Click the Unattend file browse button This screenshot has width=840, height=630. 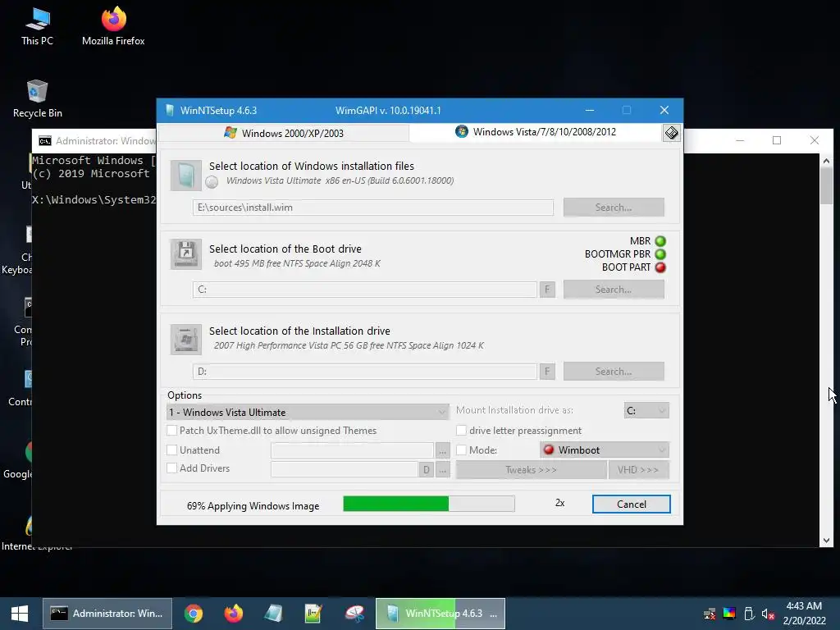click(442, 450)
